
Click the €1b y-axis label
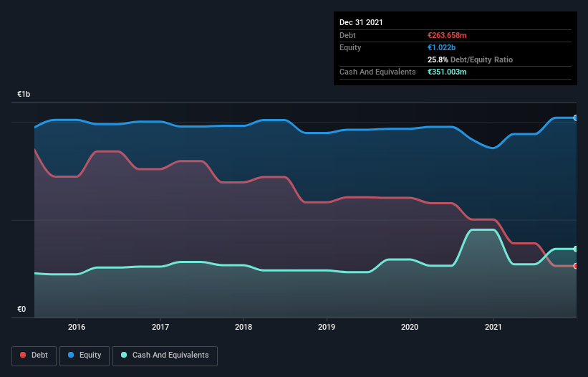pyautogui.click(x=24, y=94)
